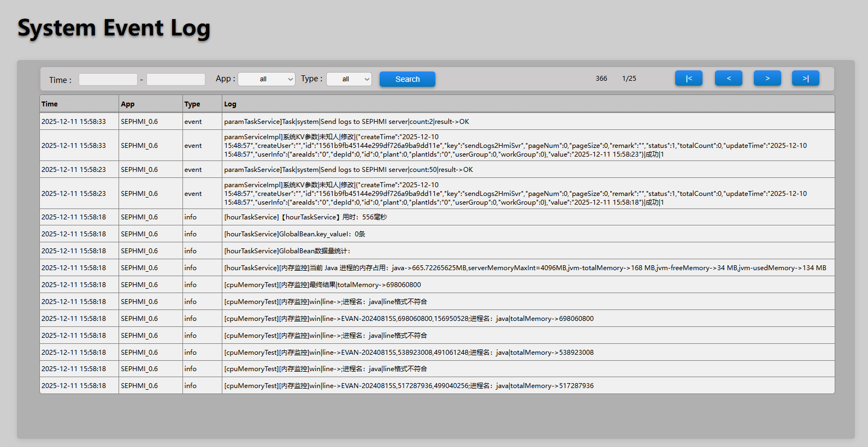Focus the start Time input field
Image resolution: width=868 pixels, height=447 pixels.
click(x=108, y=80)
